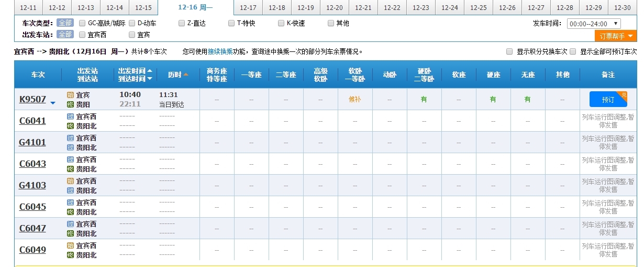Click the orange sort arrow next to 历时
The height and width of the screenshot is (267, 644).
click(x=186, y=75)
